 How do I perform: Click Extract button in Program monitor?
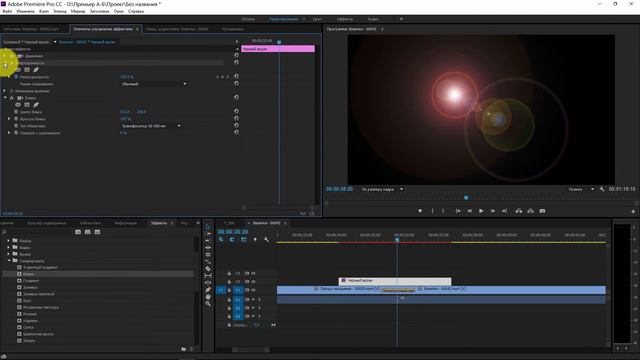pos(530,211)
